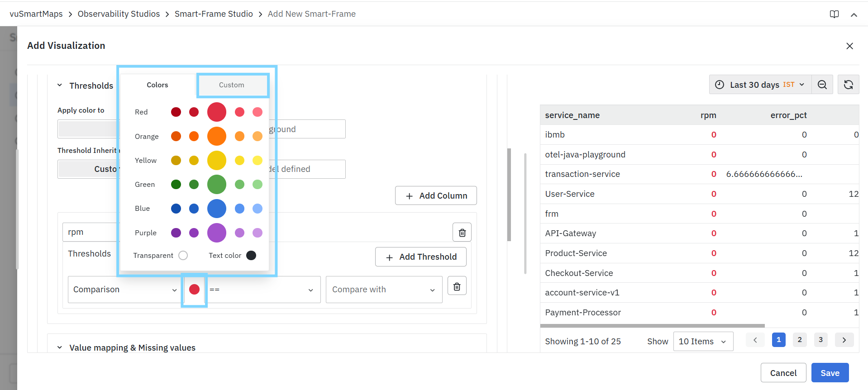Screen dimensions: 868x390
Task: Go to previous page of results
Action: tap(755, 340)
